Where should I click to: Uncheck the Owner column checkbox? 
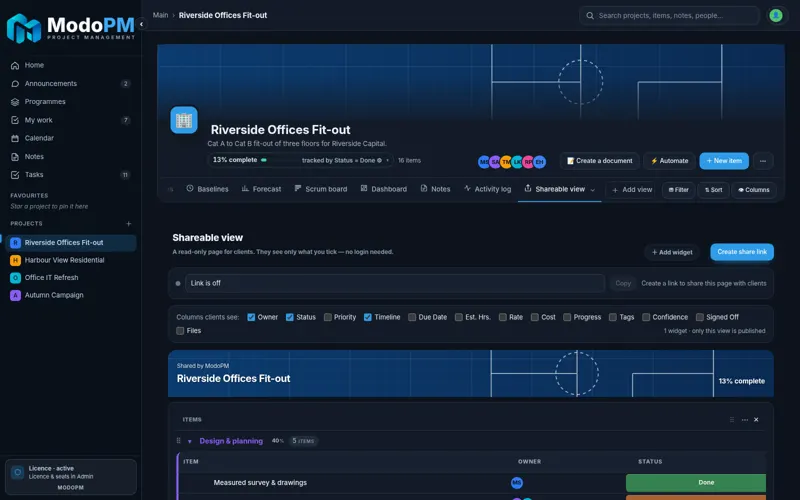pyautogui.click(x=251, y=317)
